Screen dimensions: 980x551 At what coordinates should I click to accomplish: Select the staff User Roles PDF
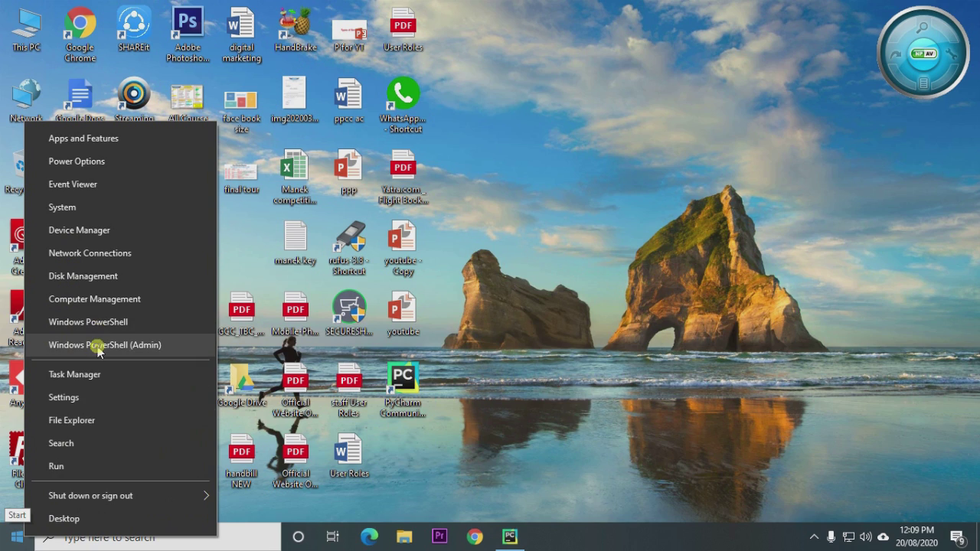pos(349,390)
